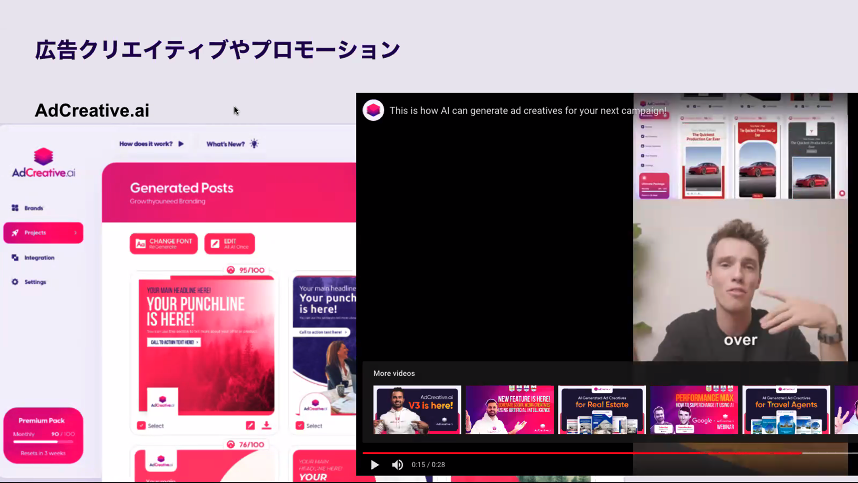Click the EDIT All At Once button

point(230,243)
